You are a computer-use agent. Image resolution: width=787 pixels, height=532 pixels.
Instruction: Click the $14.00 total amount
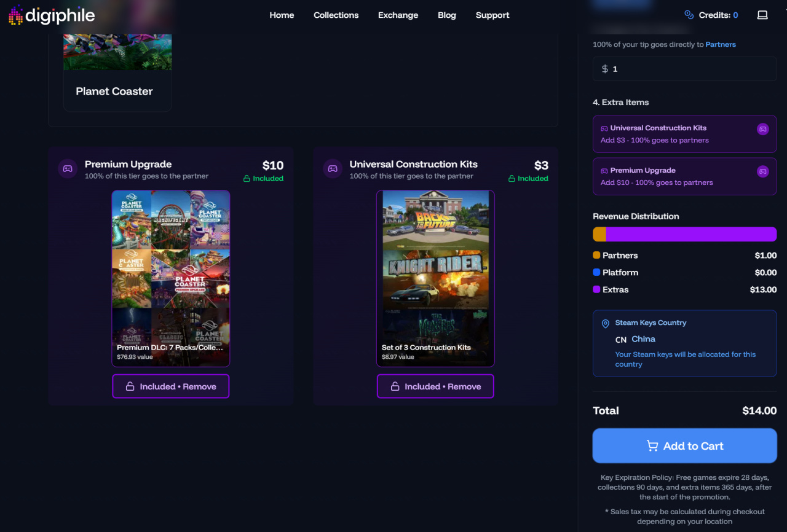[759, 411]
